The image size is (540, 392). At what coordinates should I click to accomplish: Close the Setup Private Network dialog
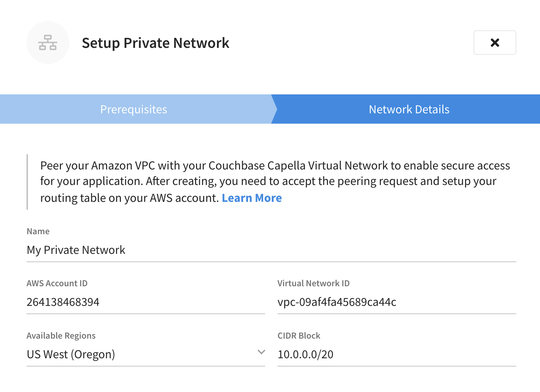click(495, 43)
